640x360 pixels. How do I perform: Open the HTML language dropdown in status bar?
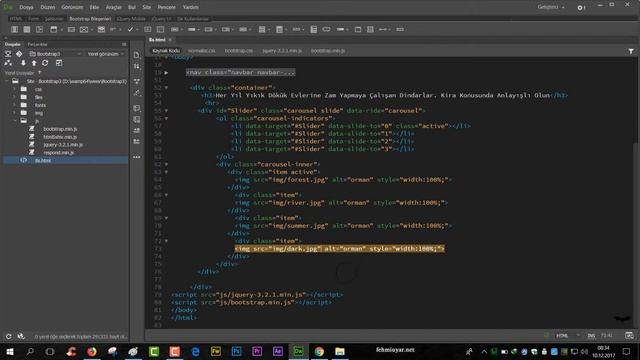click(x=568, y=336)
